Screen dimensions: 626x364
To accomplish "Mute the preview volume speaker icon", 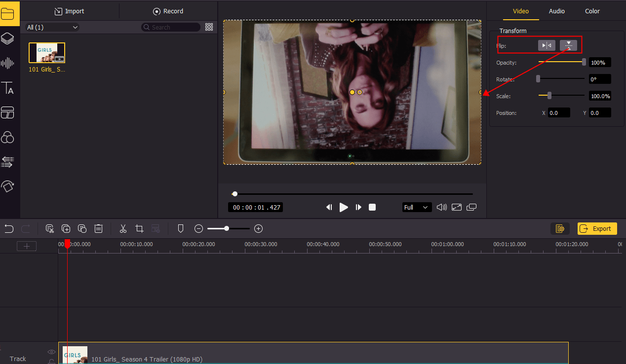I will tap(442, 207).
